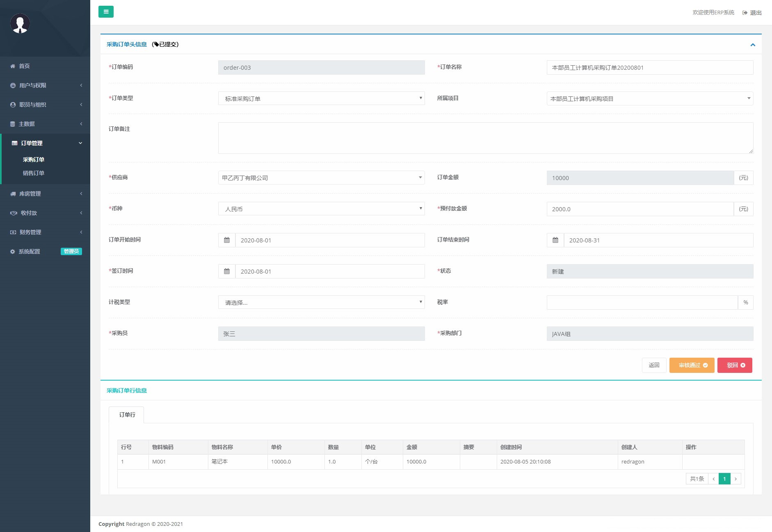Click the calendar icon for 订单结束时间
Screen dimensions: 772x532
click(x=555, y=240)
